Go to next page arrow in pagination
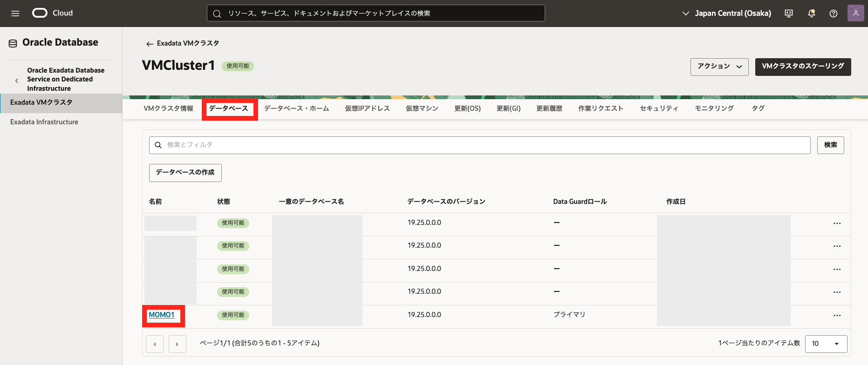This screenshot has height=365, width=868. [x=177, y=344]
